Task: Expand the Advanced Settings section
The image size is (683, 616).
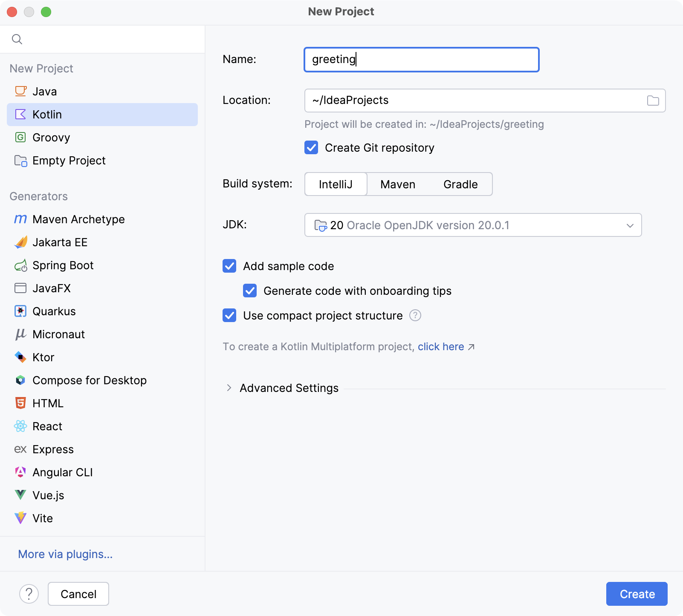Action: (229, 388)
